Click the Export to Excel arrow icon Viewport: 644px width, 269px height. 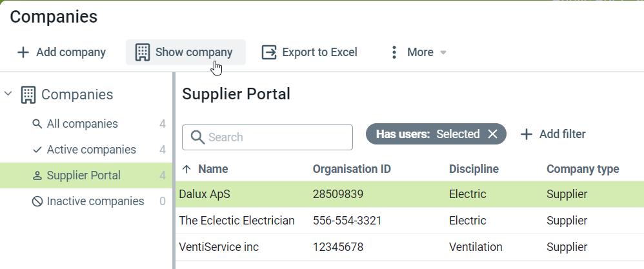269,52
